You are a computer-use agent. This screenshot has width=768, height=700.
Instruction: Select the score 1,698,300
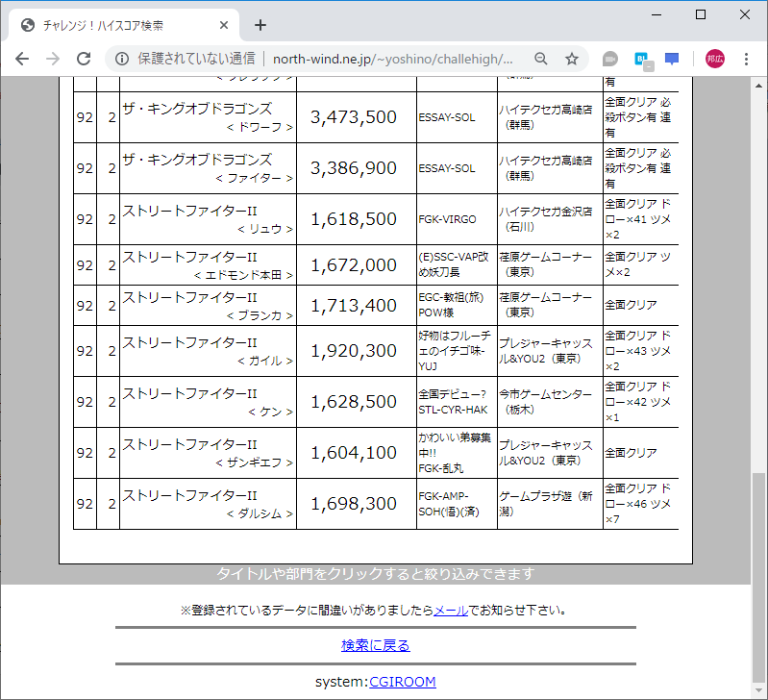point(354,504)
